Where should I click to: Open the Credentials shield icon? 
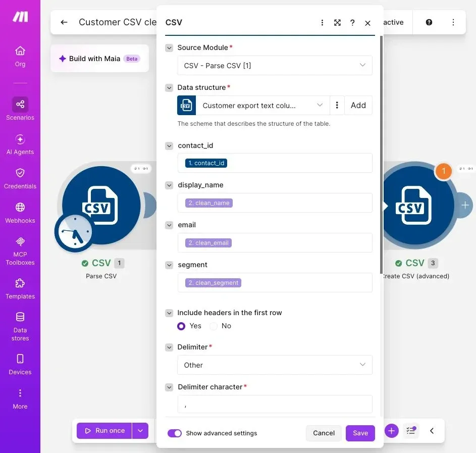[x=20, y=173]
